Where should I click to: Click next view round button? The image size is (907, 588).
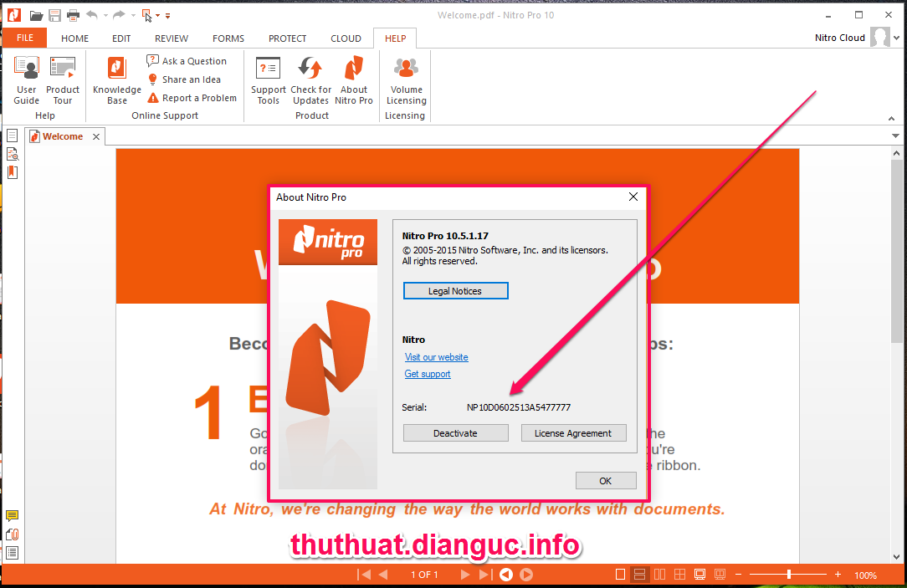pyautogui.click(x=526, y=575)
